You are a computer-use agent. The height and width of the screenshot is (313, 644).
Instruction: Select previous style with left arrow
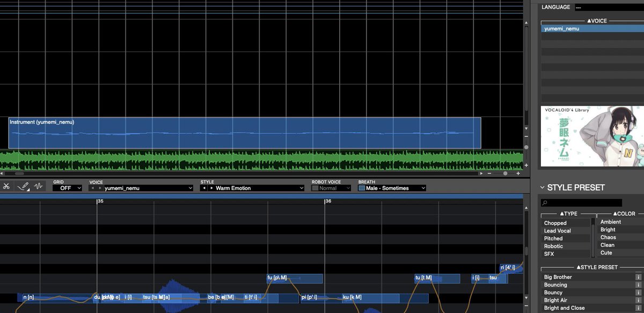coord(204,188)
